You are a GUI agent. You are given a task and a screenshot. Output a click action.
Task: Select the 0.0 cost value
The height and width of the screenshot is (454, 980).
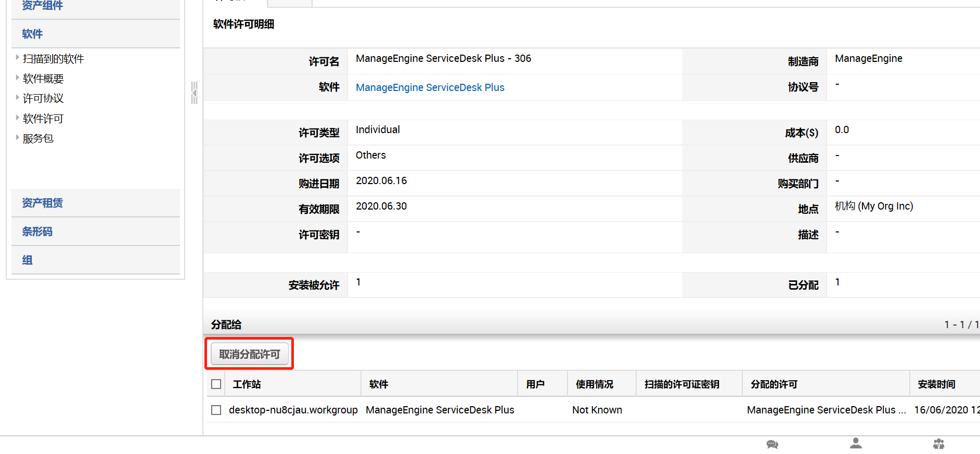click(842, 129)
